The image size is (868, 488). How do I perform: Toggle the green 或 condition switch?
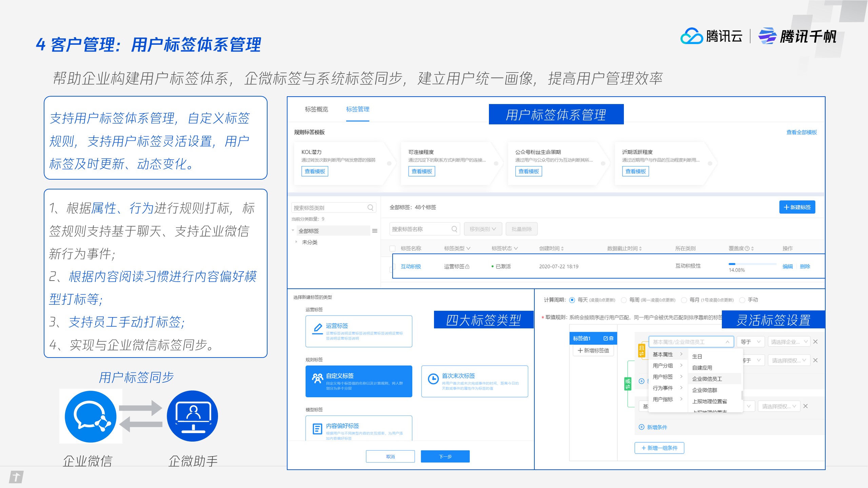click(x=628, y=384)
